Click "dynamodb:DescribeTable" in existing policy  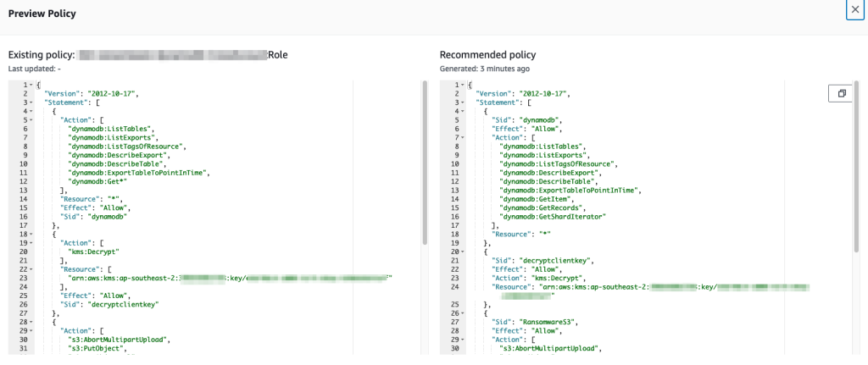pos(115,164)
